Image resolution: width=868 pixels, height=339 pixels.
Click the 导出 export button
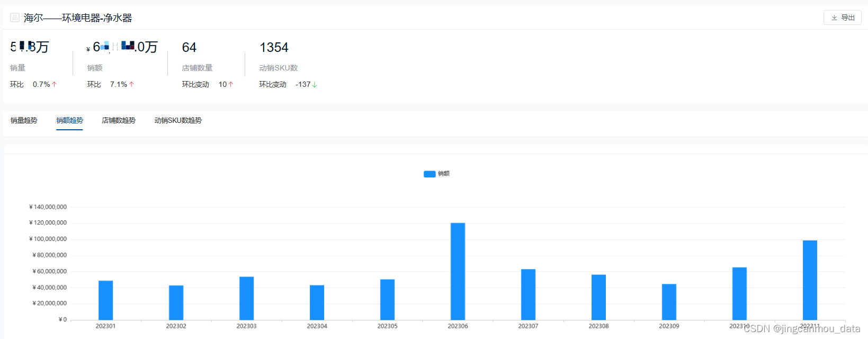click(x=842, y=17)
